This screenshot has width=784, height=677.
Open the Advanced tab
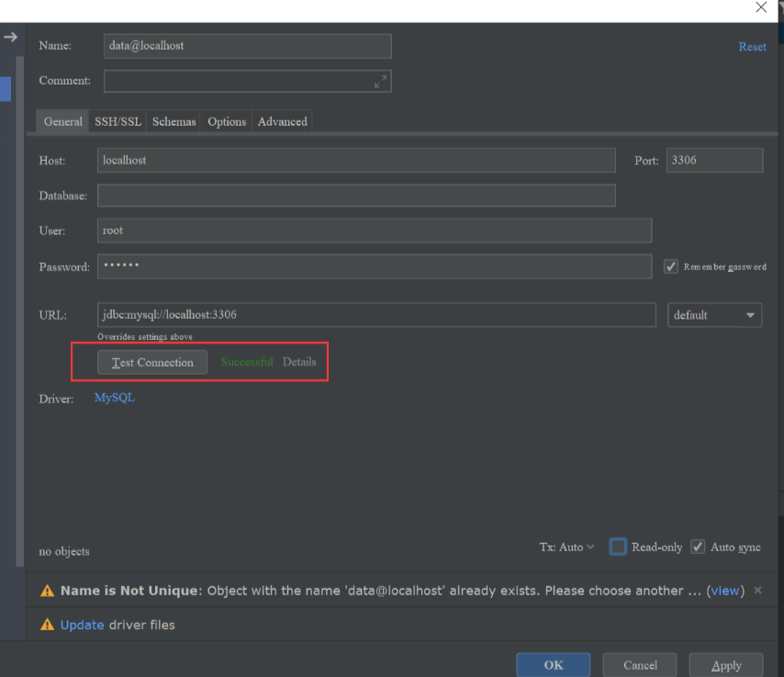coord(283,121)
